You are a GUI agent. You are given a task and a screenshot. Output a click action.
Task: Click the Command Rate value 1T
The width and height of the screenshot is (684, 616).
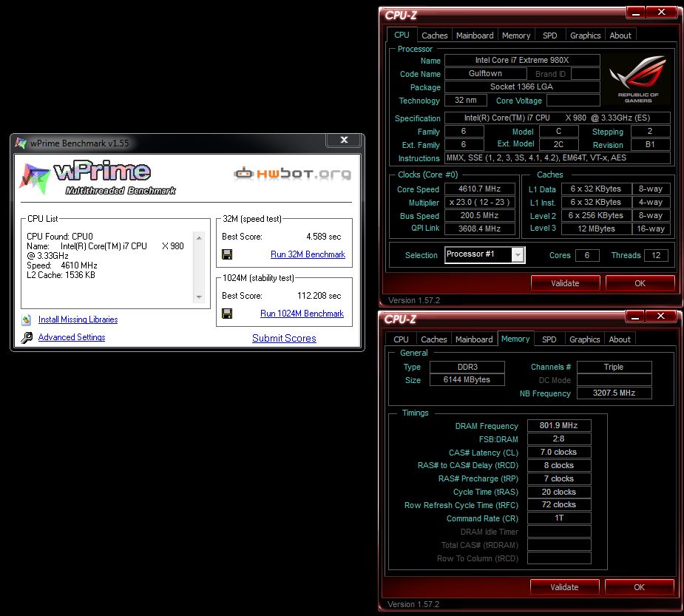(559, 518)
